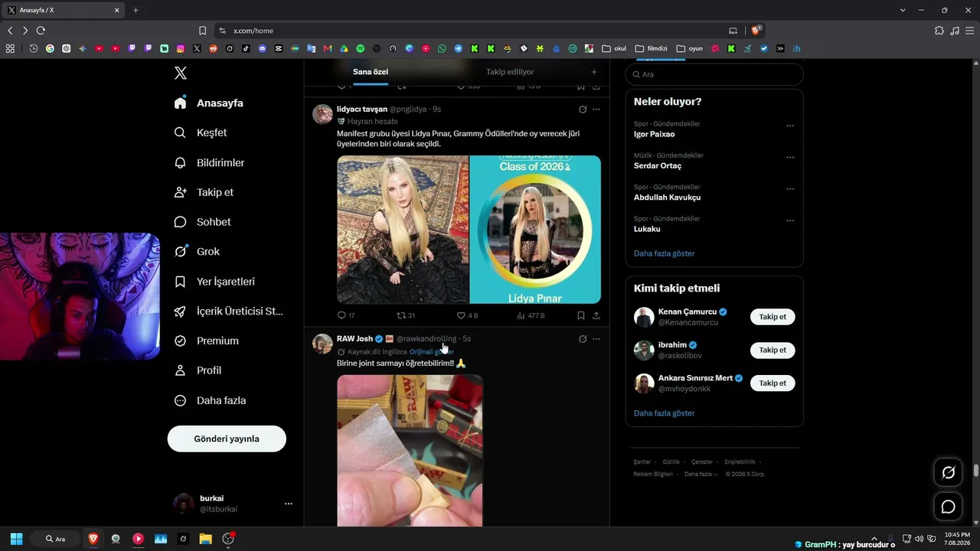Image resolution: width=980 pixels, height=551 pixels.
Task: Click the Grok icon on RAW Josh post
Action: 583,339
